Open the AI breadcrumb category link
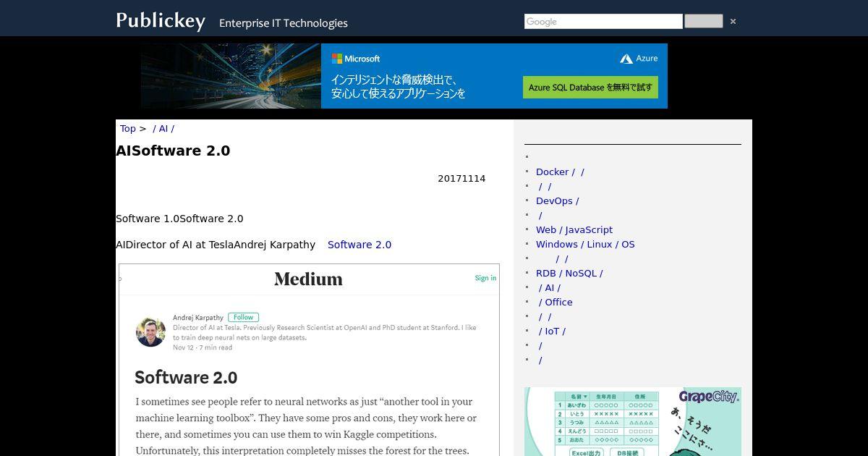 (x=163, y=129)
